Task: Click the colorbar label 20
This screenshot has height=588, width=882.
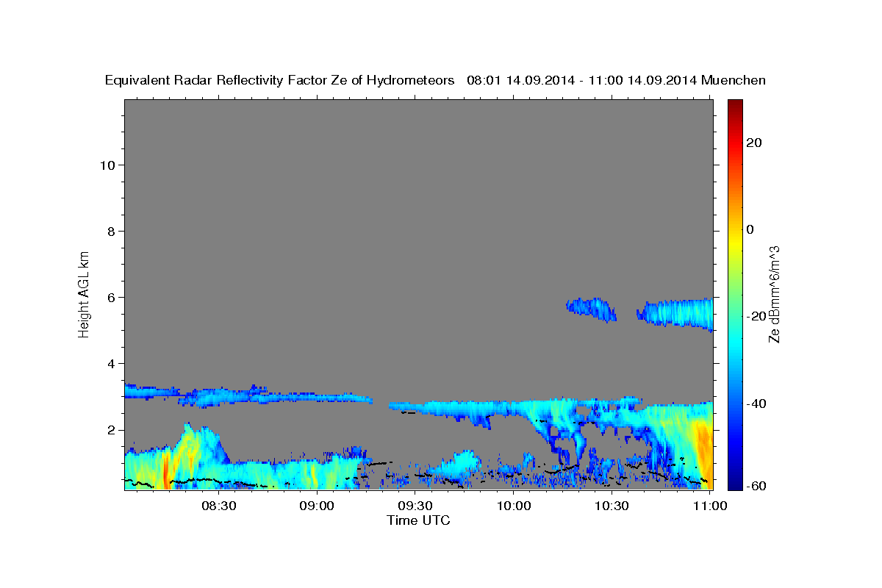Action: pyautogui.click(x=753, y=143)
